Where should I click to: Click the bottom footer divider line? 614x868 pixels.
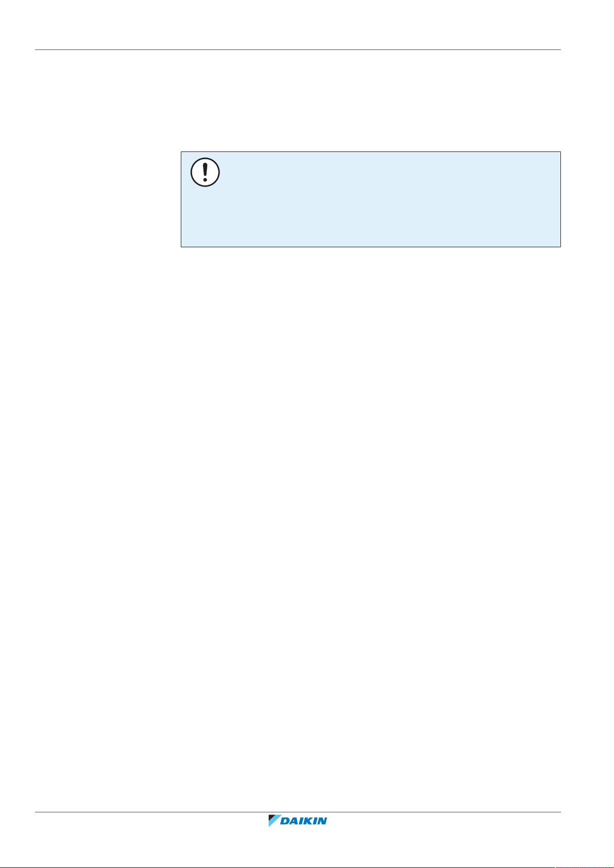(x=298, y=812)
